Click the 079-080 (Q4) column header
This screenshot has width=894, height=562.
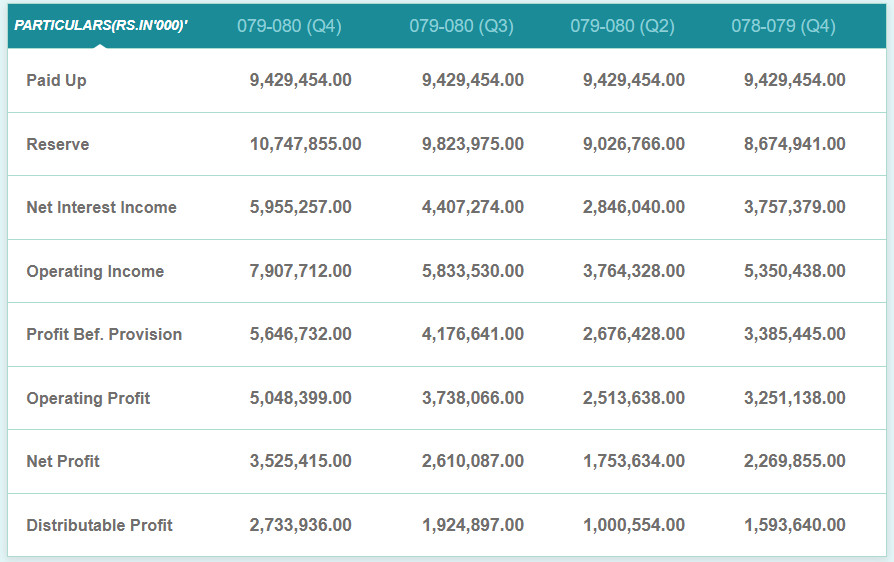click(289, 26)
